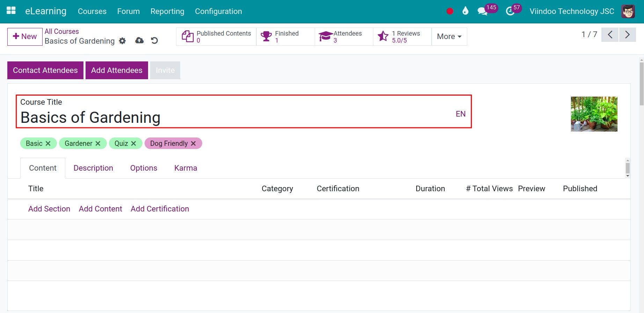Click the gardening course image thumbnail
Image resolution: width=644 pixels, height=313 pixels.
(x=594, y=114)
